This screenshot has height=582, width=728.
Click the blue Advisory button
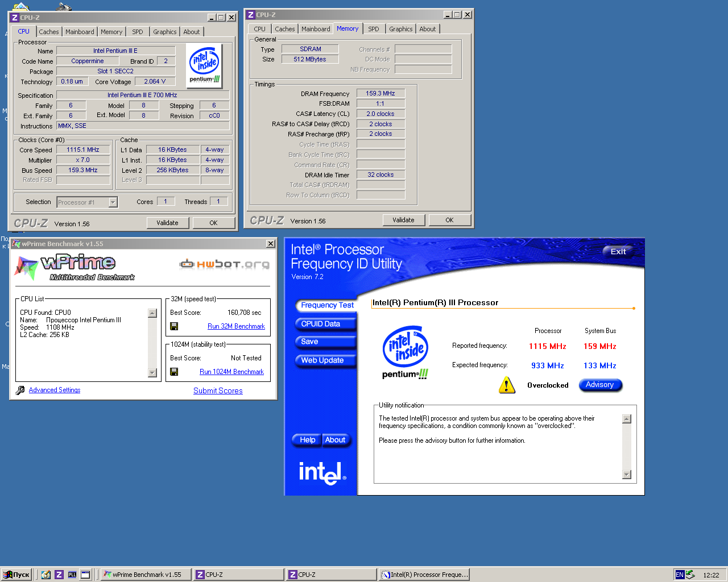[600, 385]
